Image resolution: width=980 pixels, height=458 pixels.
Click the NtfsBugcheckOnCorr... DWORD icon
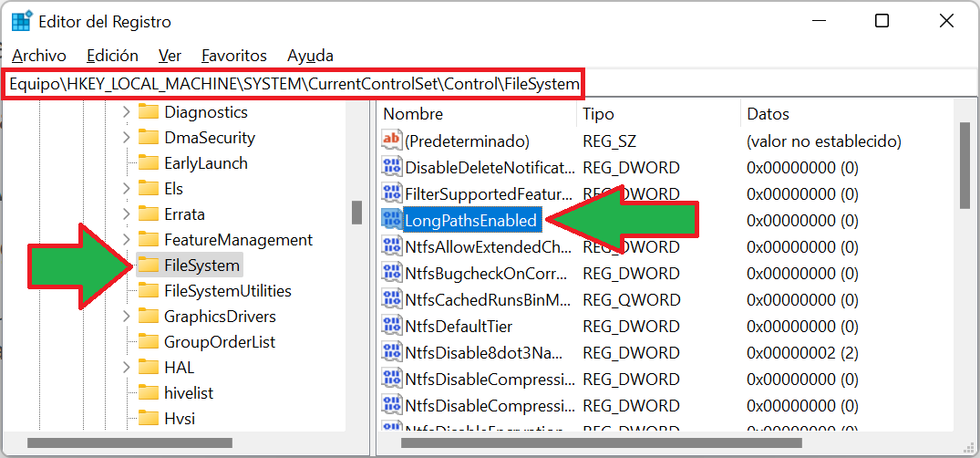point(391,274)
